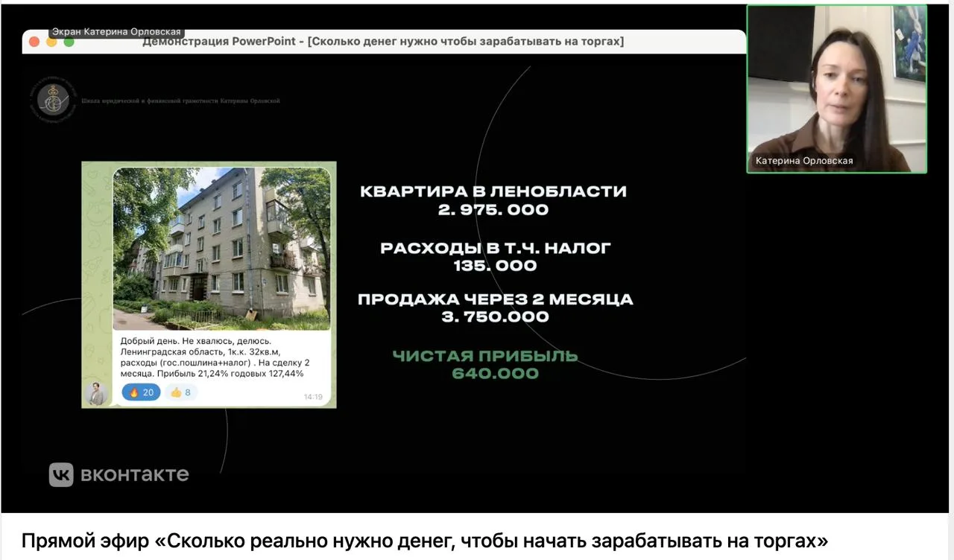Viewport: 954px width, 560px height.
Task: Click the 'Демонстрация PowerPoint' window title
Action: (x=383, y=42)
